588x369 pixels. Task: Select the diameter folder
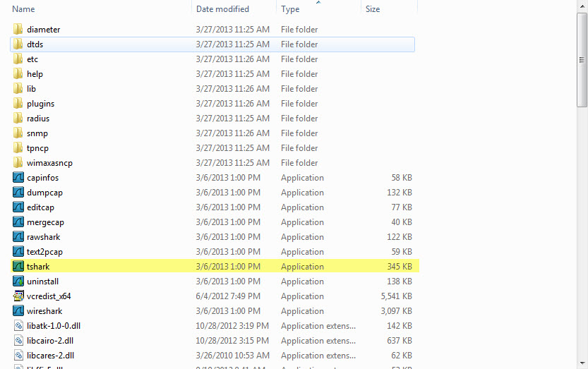[43, 30]
